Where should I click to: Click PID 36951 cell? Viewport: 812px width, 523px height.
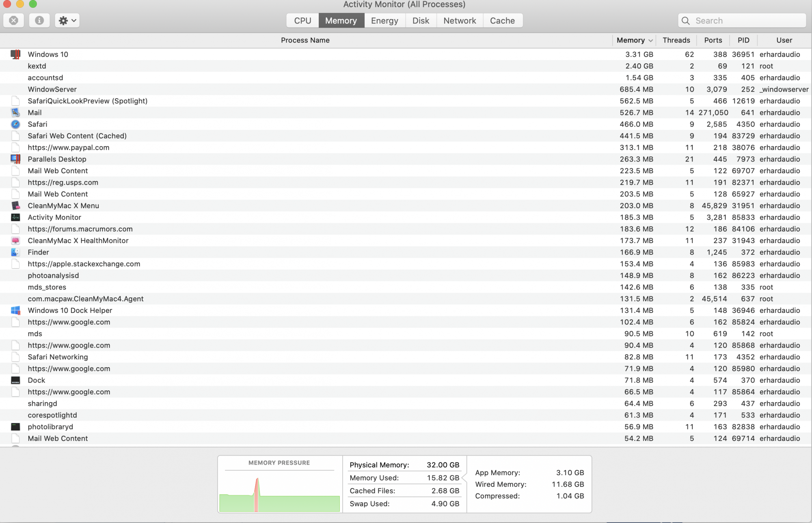click(743, 54)
